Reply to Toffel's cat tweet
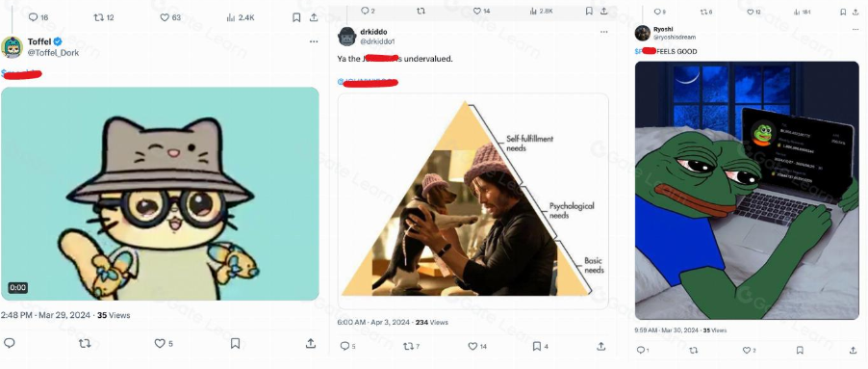Image resolution: width=868 pixels, height=369 pixels. tap(10, 343)
